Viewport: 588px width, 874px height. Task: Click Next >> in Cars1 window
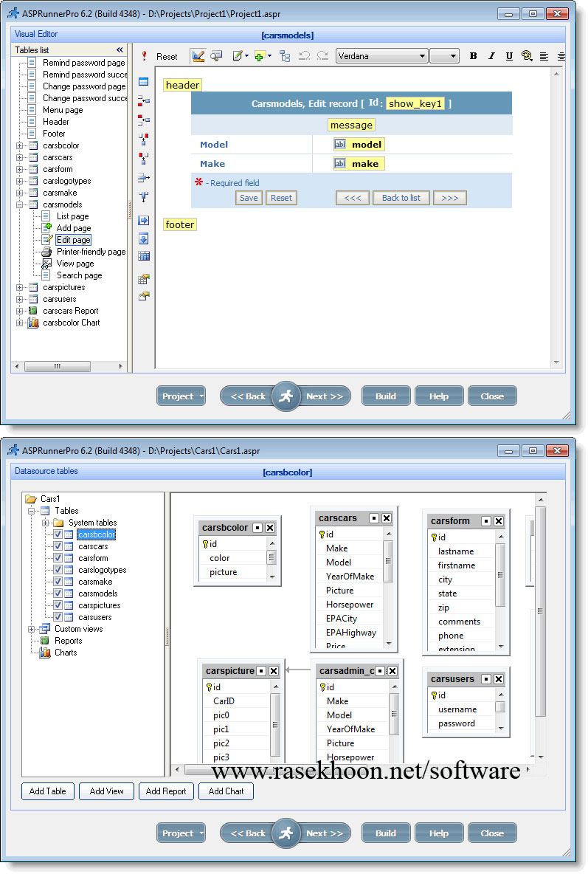pos(325,833)
